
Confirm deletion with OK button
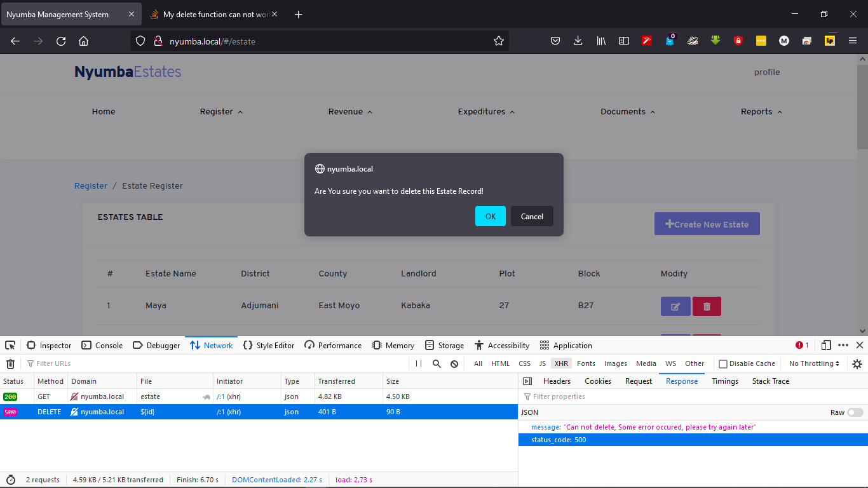click(x=491, y=216)
